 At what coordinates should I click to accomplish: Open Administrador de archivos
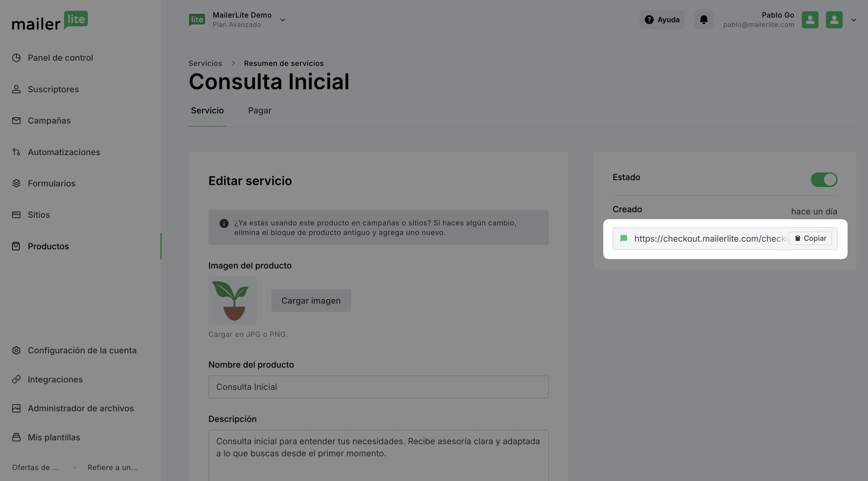click(80, 408)
